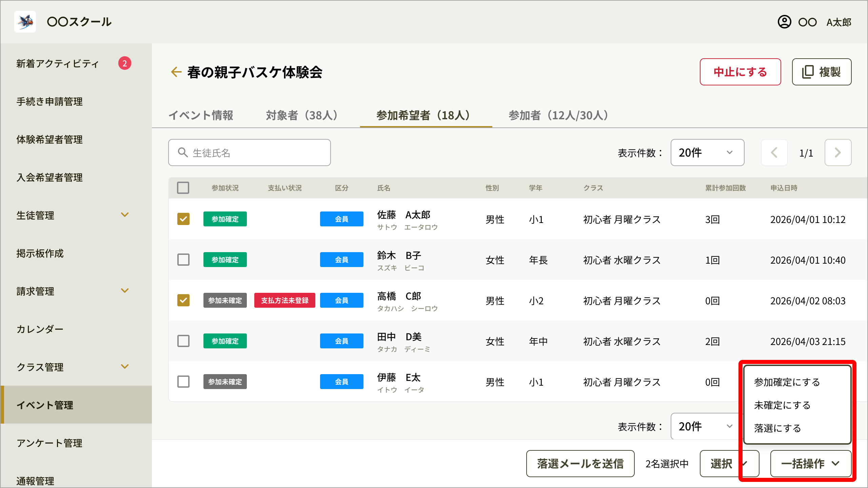Check the 伊藤 E太 row checkbox
The width and height of the screenshot is (868, 488).
[x=183, y=382]
